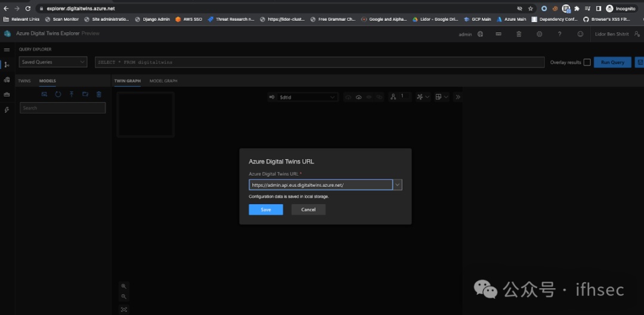Open the AWS SSO bookmark
This screenshot has height=315, width=644.
188,19
